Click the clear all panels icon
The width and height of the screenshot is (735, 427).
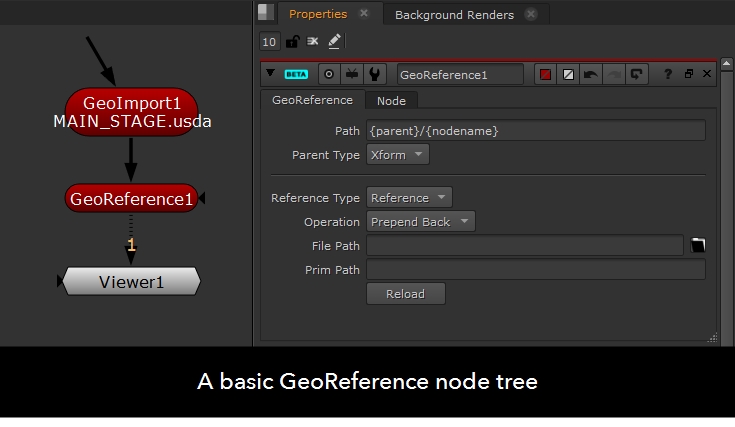(313, 41)
